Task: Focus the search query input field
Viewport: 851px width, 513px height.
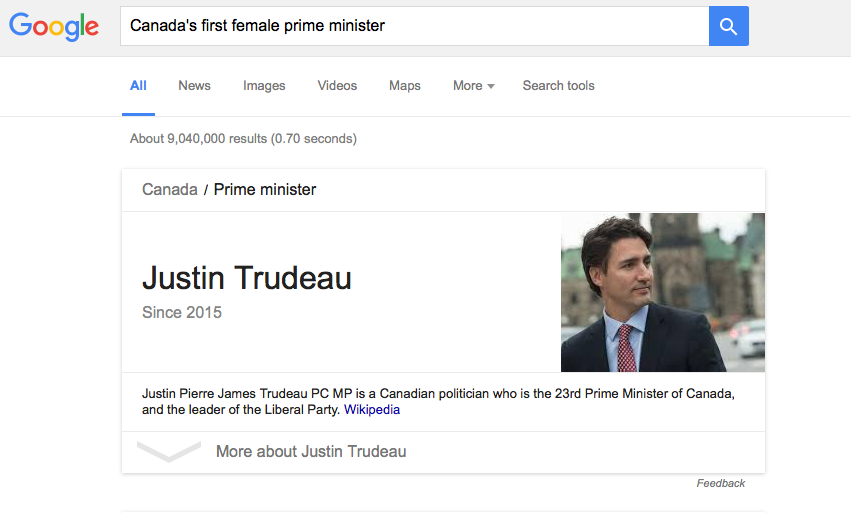Action: pyautogui.click(x=415, y=26)
